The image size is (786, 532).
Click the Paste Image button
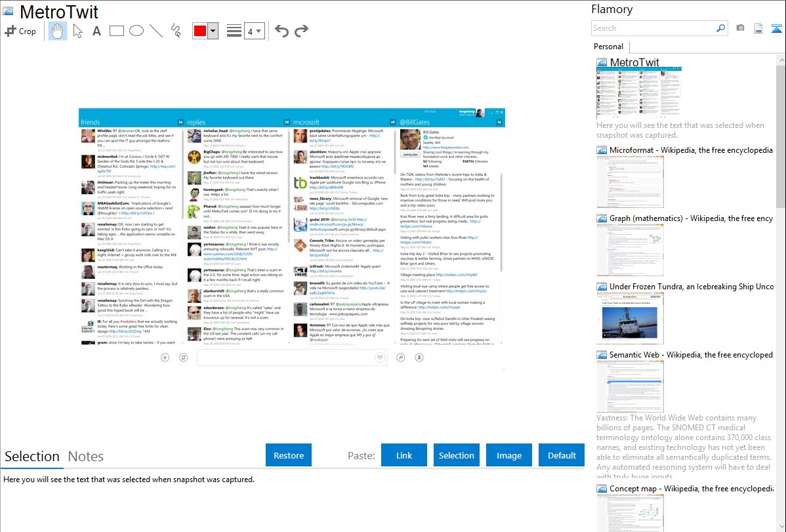click(x=508, y=455)
